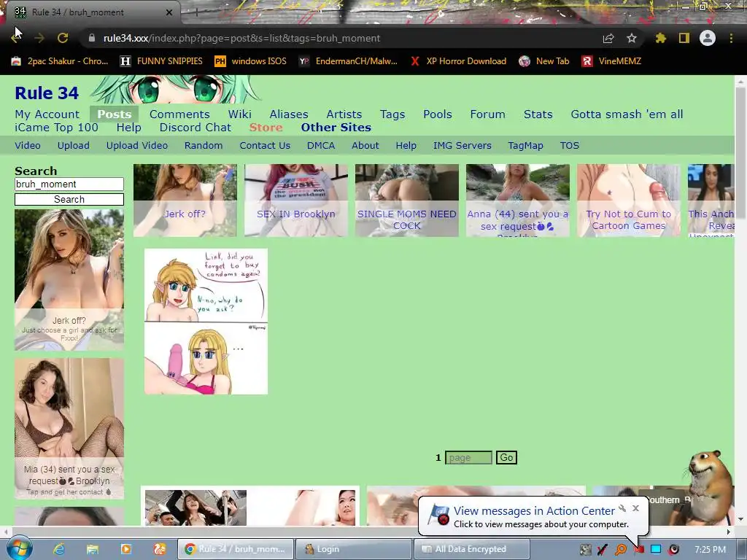Reload the page with the refresh icon

(63, 38)
